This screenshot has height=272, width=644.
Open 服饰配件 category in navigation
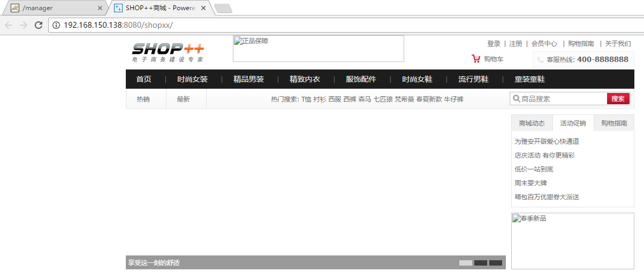click(361, 79)
